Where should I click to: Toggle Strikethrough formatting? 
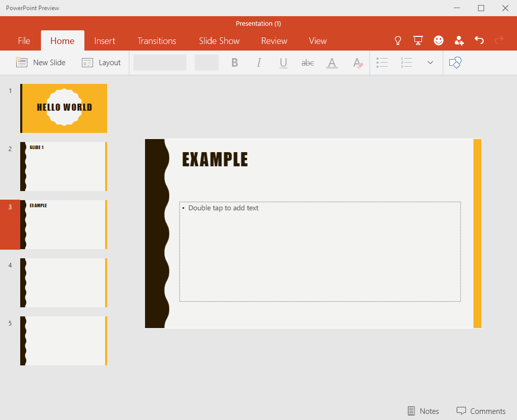tap(308, 63)
